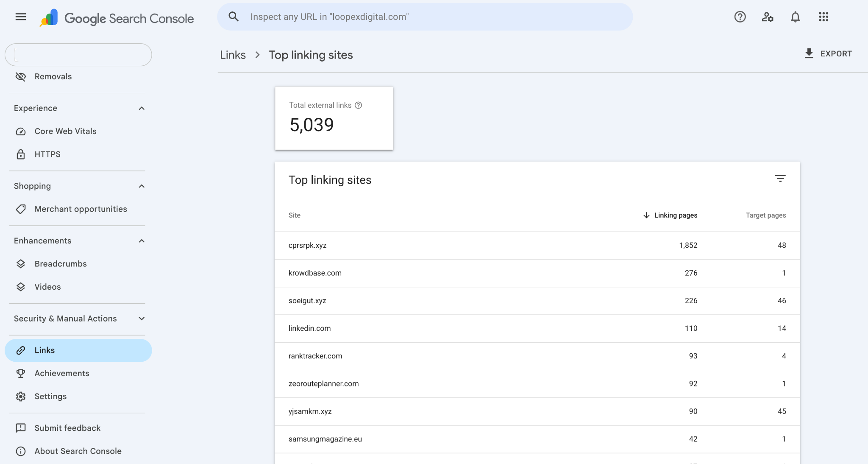Open the Help icon in header
Screen dimensions: 868x464
pos(740,17)
